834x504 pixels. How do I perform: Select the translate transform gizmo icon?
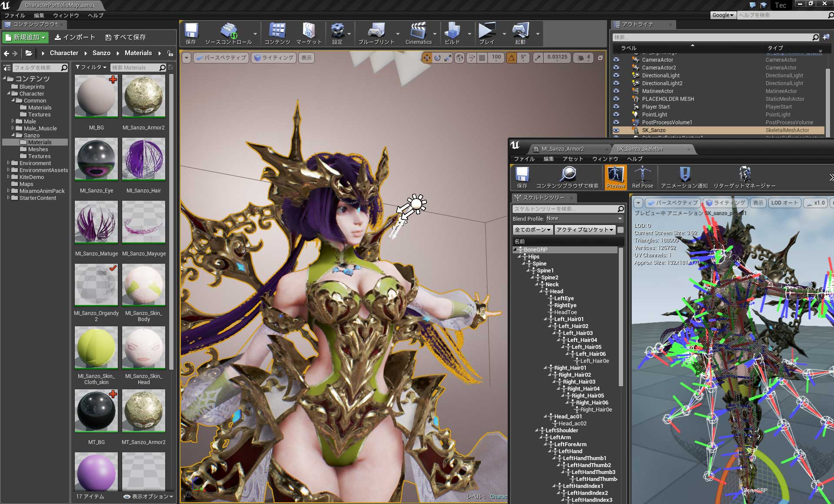coord(427,58)
